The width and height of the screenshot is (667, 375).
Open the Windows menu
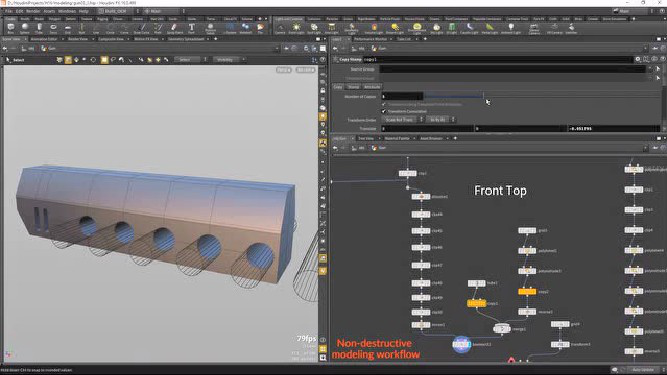(67, 11)
